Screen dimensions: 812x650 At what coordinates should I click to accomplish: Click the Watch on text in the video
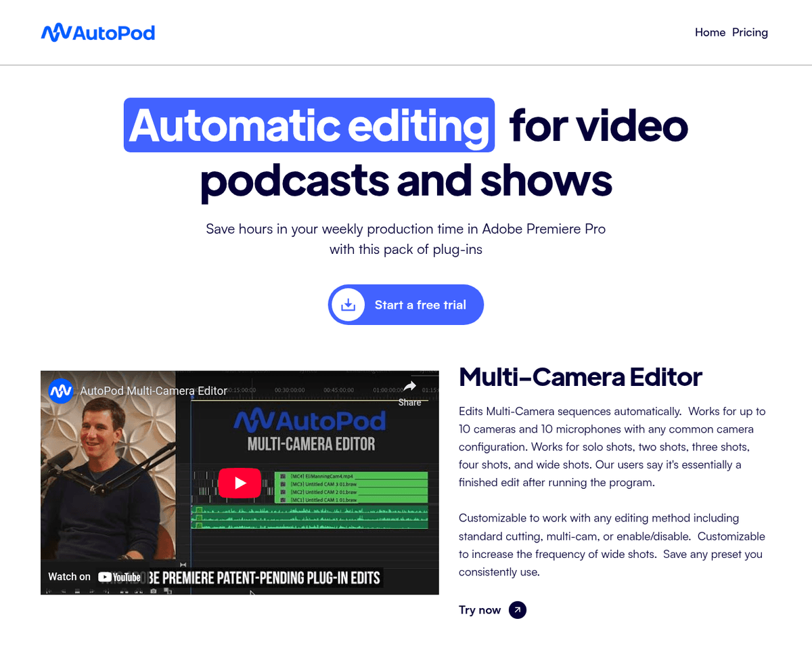pos(69,577)
